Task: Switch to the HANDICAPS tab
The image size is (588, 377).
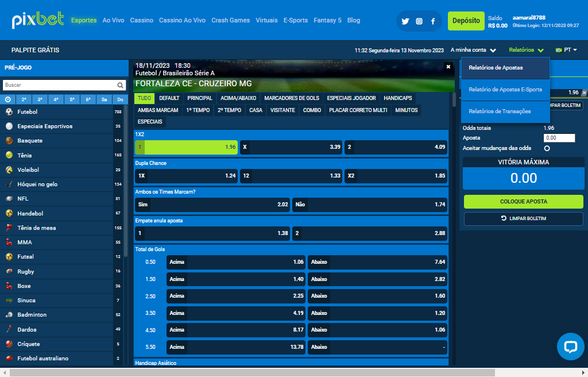Action: click(398, 98)
